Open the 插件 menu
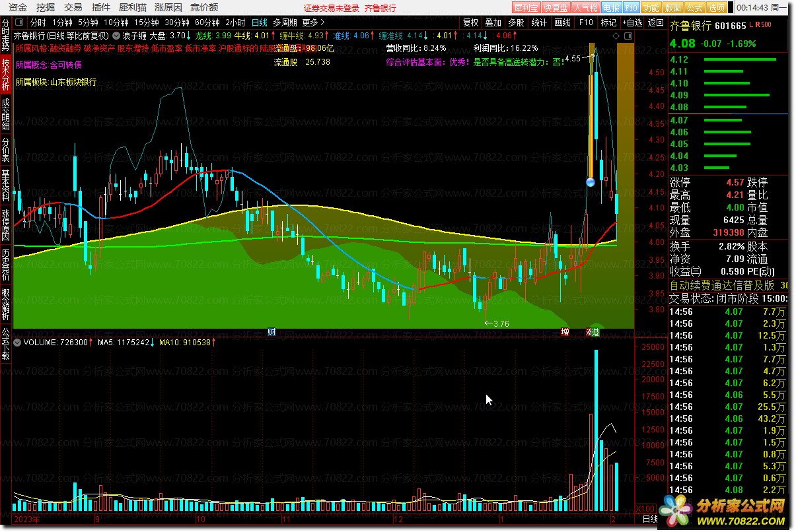The width and height of the screenshot is (796, 532). [x=101, y=7]
